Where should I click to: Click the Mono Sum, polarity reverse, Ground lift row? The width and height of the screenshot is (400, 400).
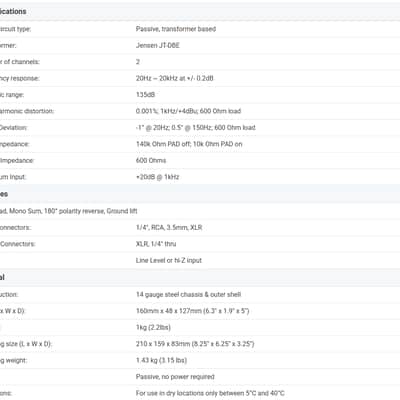click(x=200, y=211)
